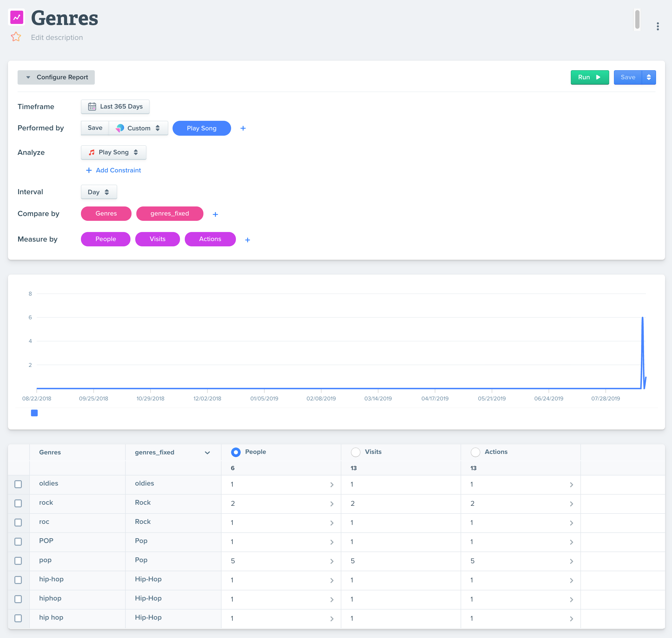Collapse the Configure Report section
Image resolution: width=672 pixels, height=638 pixels.
(x=56, y=77)
